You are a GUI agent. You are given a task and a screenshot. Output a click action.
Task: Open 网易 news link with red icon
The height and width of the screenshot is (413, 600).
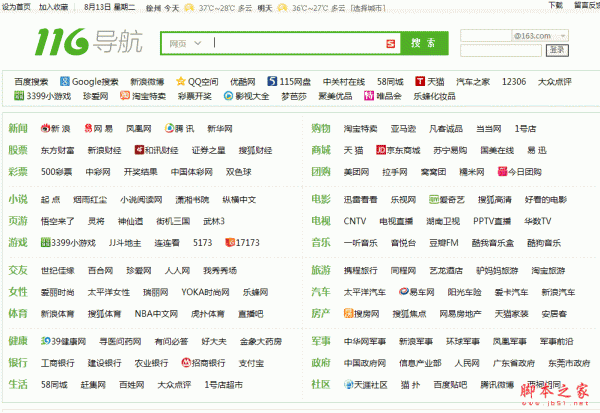coord(99,129)
